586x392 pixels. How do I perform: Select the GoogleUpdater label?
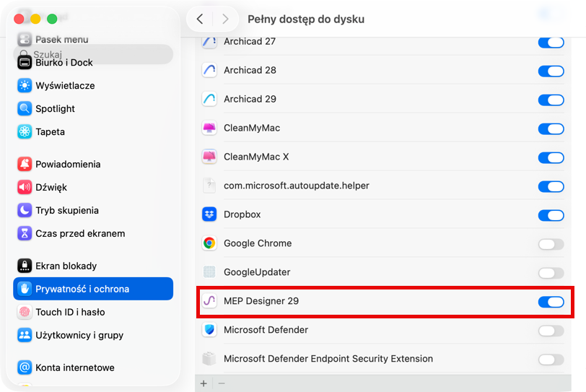pos(257,272)
